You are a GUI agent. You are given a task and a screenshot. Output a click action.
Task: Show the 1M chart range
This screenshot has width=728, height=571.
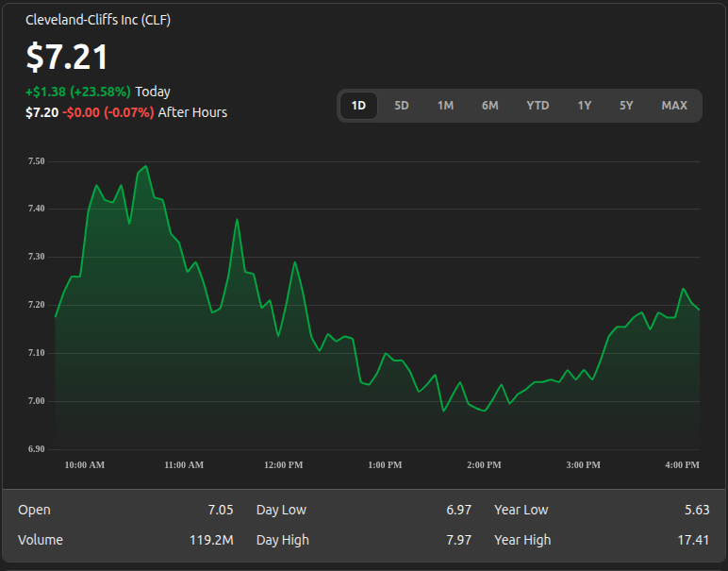445,106
